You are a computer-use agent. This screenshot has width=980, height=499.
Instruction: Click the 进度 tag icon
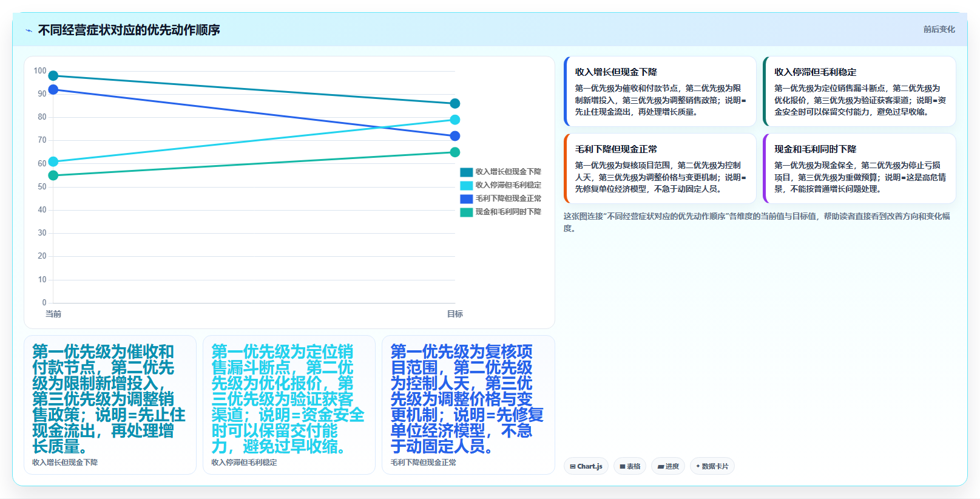tap(661, 466)
